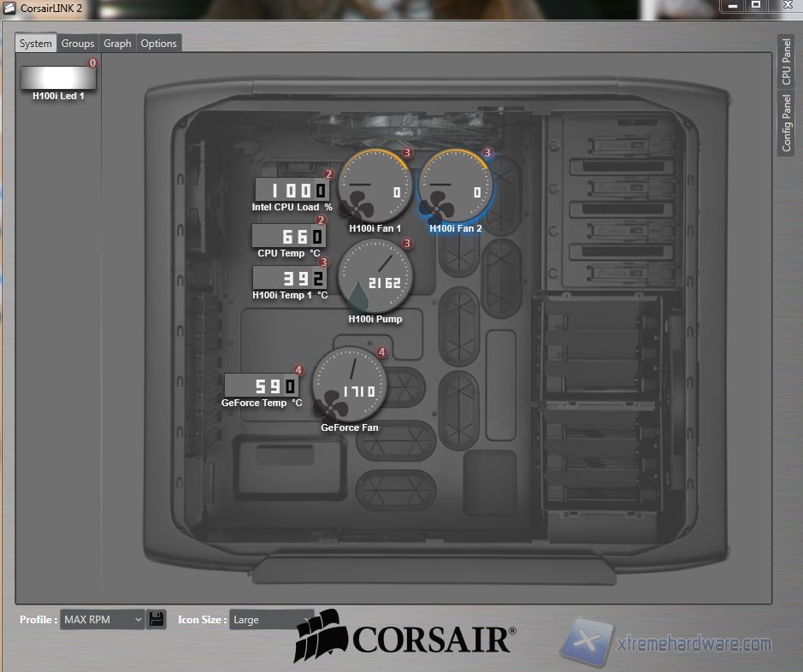
Task: Open the Graph tab
Action: (x=117, y=44)
